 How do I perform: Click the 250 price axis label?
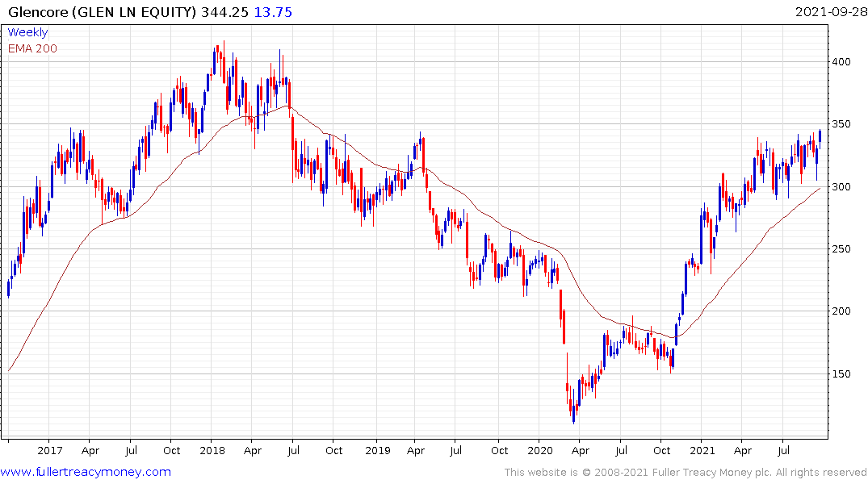tap(841, 249)
